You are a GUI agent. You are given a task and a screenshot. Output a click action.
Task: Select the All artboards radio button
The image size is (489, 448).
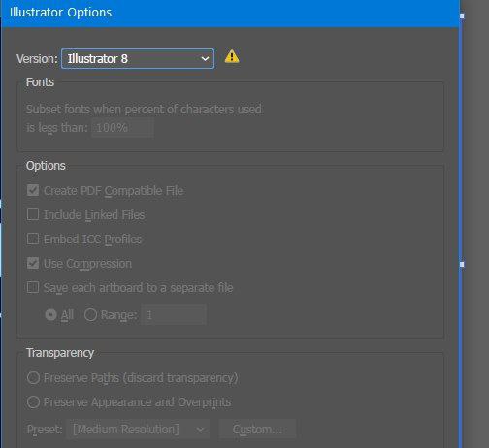[50, 314]
